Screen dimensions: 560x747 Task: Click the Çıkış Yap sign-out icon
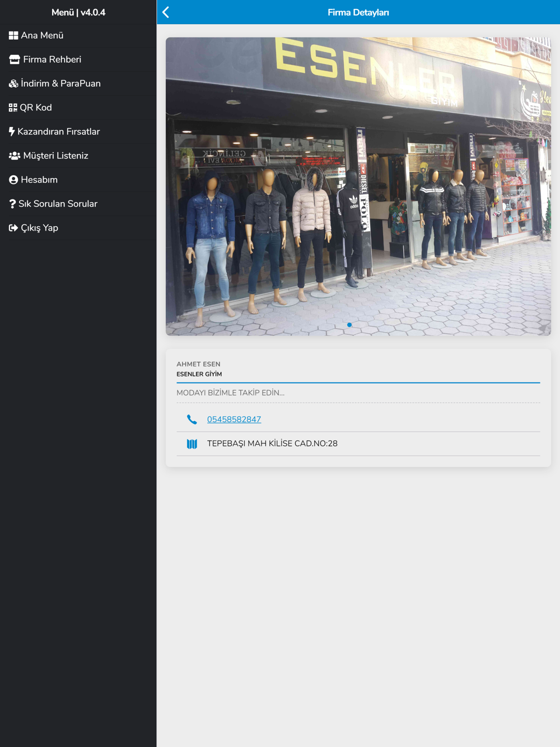pos(13,228)
